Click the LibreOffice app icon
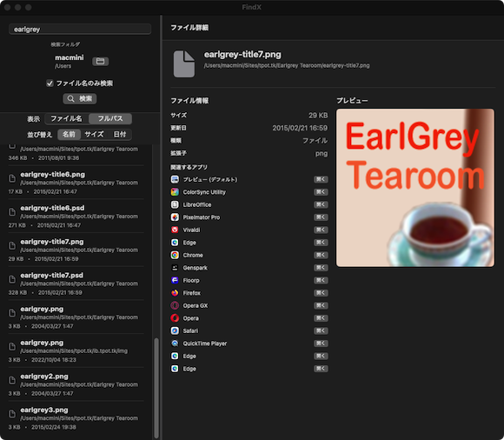 (x=175, y=204)
